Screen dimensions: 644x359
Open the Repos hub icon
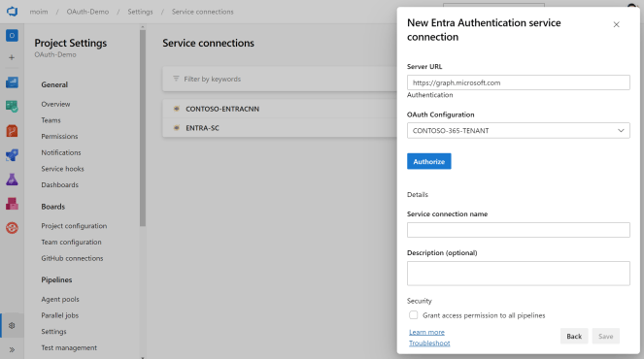click(x=12, y=131)
